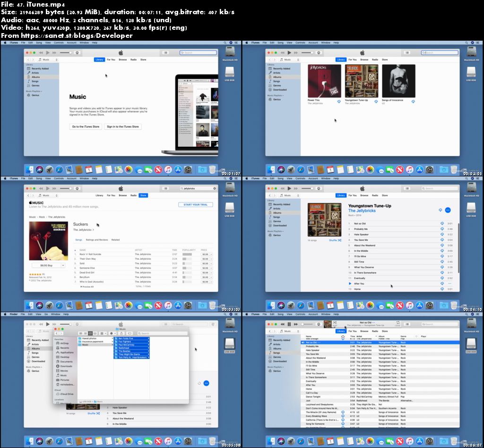In 01:07 frame, click iTunes dock icon
The height and width of the screenshot is (448, 484).
[x=168, y=169]
